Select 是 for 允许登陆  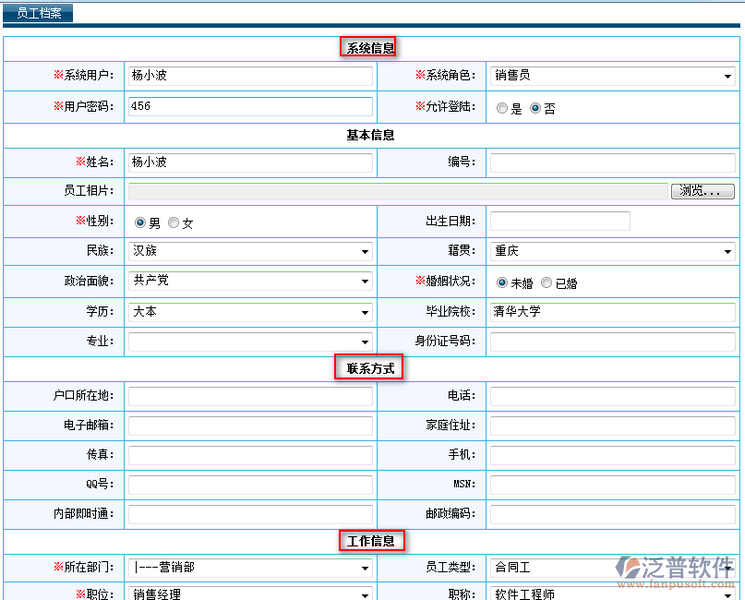click(502, 108)
